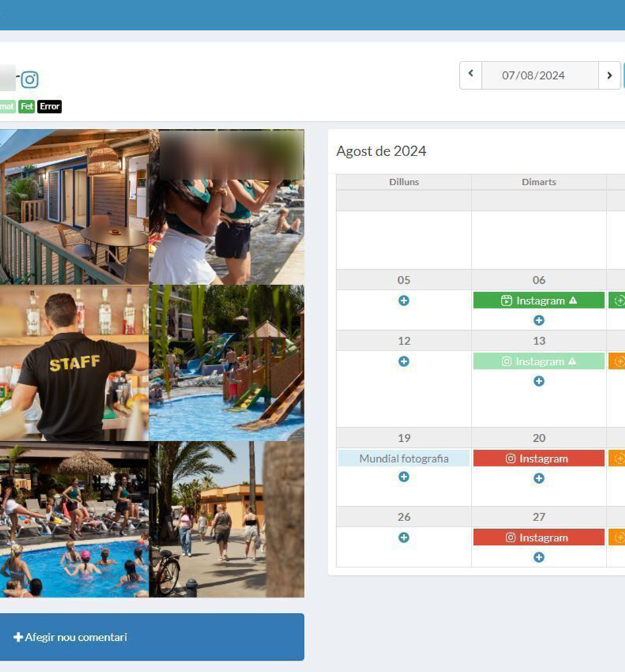
Task: Click the plus icon under day 13
Action: (538, 381)
